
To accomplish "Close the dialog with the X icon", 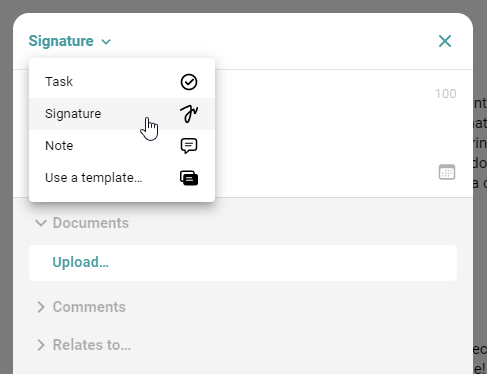I will point(445,41).
